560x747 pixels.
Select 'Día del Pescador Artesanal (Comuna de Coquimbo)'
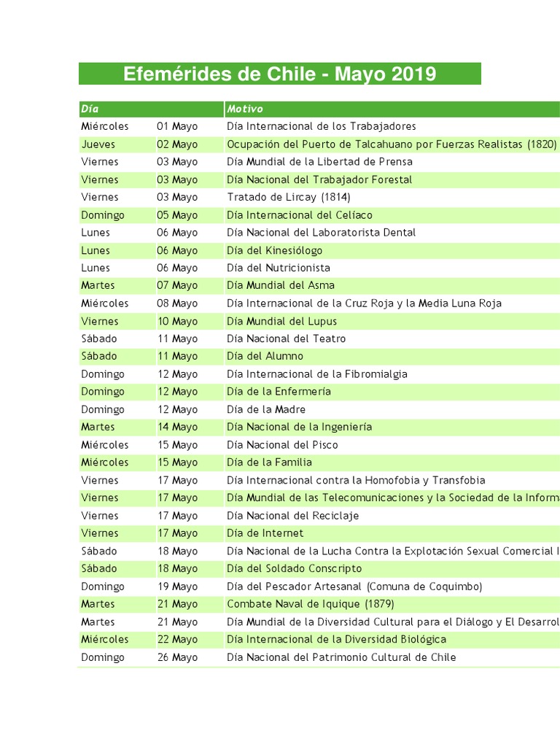pos(355,587)
